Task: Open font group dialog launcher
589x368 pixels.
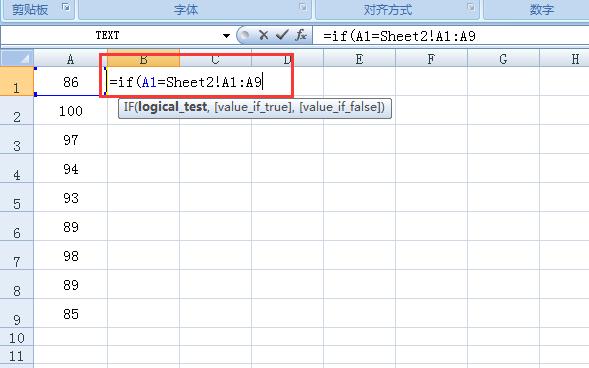Action: [302, 7]
